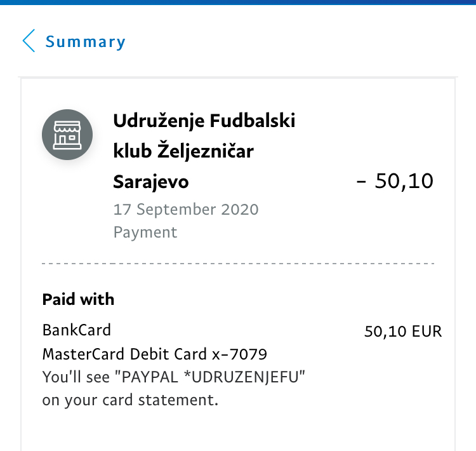Go back via Summary link
The image size is (476, 451).
[x=85, y=42]
